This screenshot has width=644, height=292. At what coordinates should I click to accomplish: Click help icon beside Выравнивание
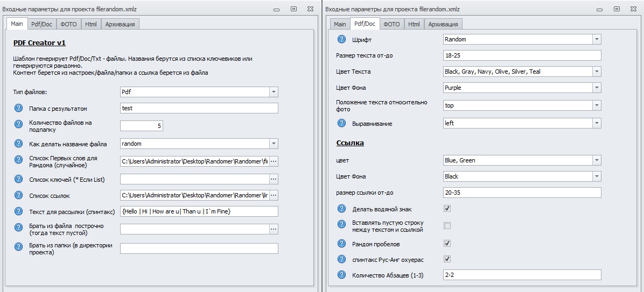(x=341, y=123)
